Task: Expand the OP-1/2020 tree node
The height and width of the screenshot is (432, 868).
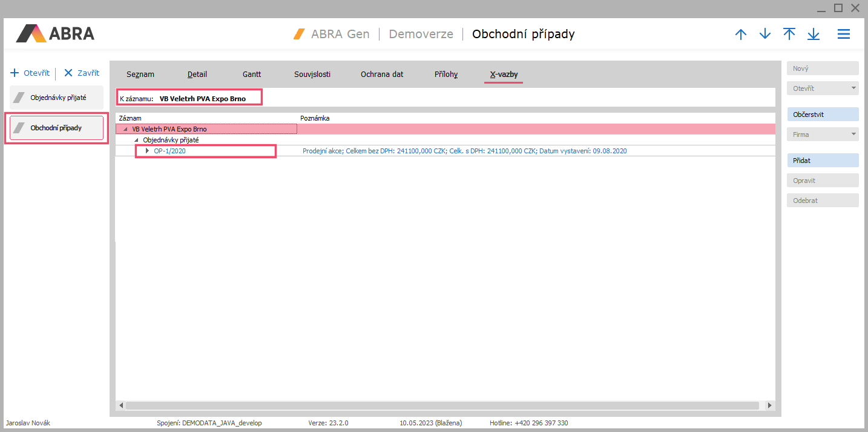Action: 147,151
